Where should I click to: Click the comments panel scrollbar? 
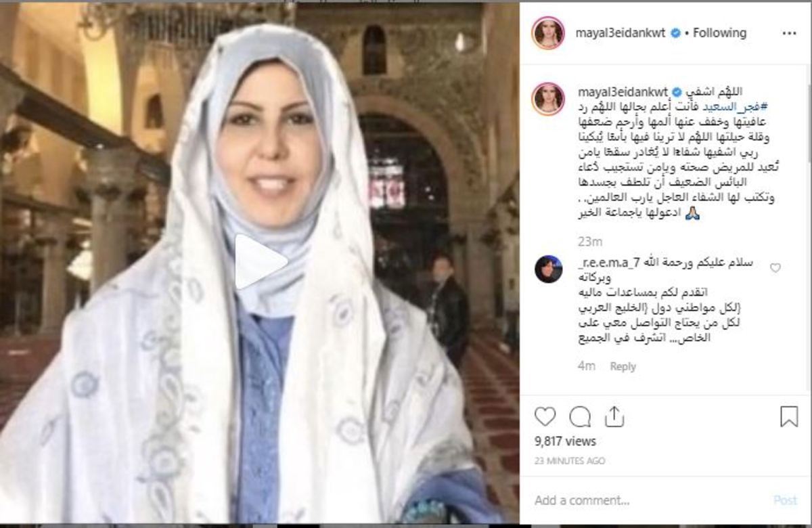808,122
